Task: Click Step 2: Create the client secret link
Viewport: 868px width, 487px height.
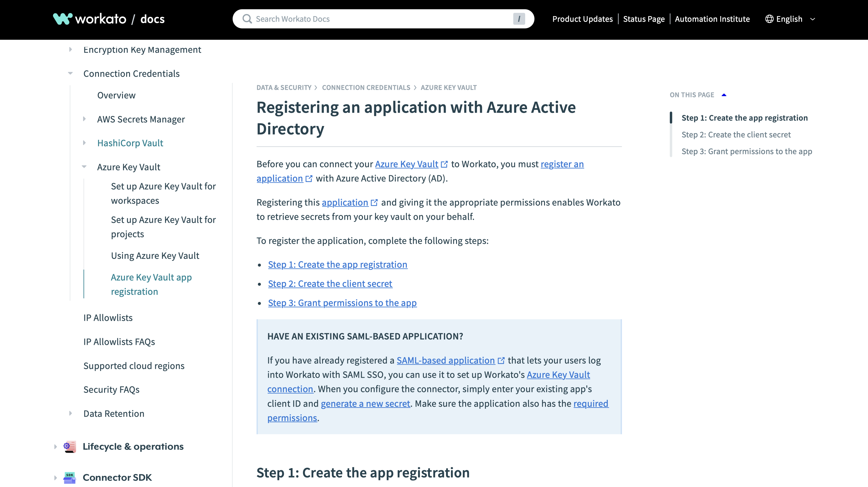Action: click(330, 284)
